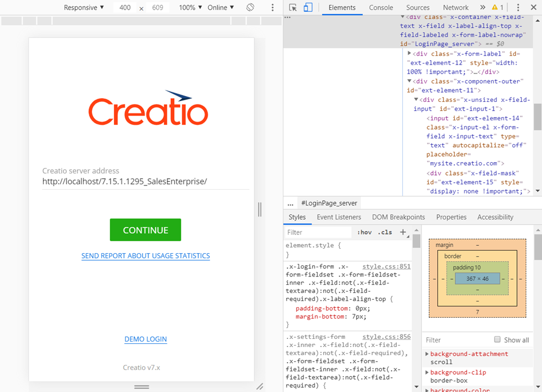Open device toolbar more options menu

[x=273, y=8]
